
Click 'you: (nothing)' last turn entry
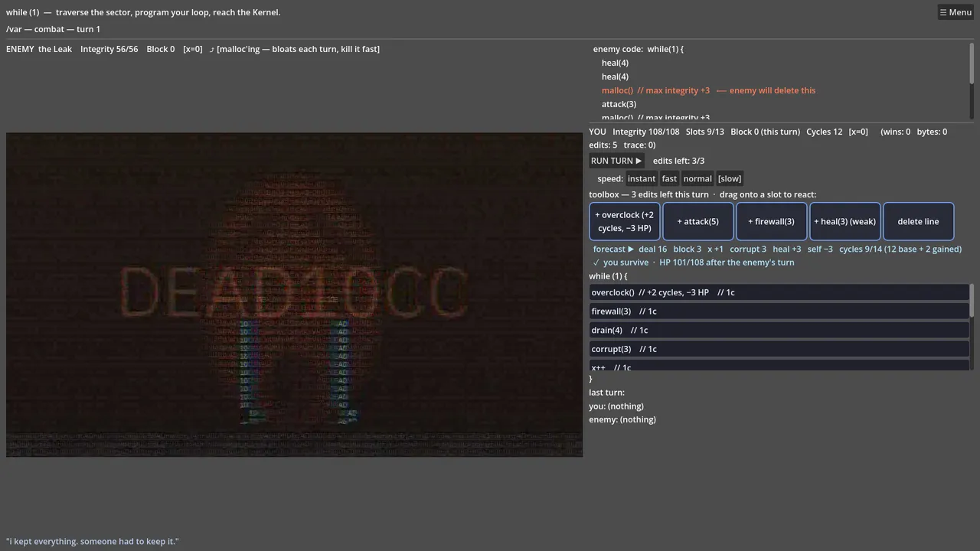pyautogui.click(x=616, y=406)
